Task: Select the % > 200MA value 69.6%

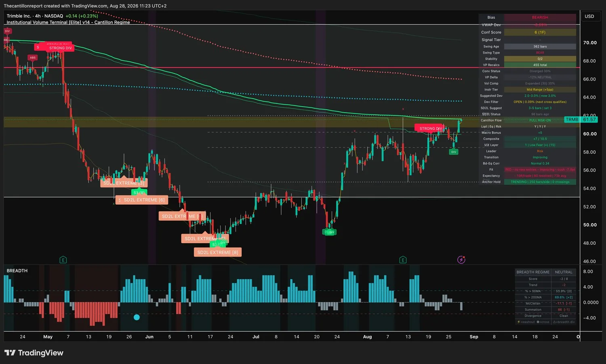Action: [x=564, y=297]
